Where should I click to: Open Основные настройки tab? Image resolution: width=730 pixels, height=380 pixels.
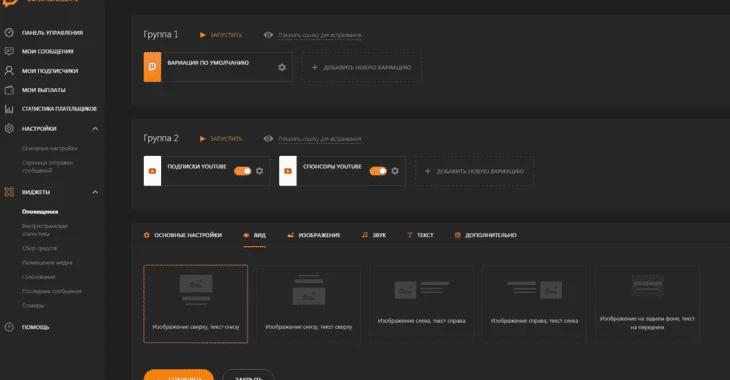(182, 235)
